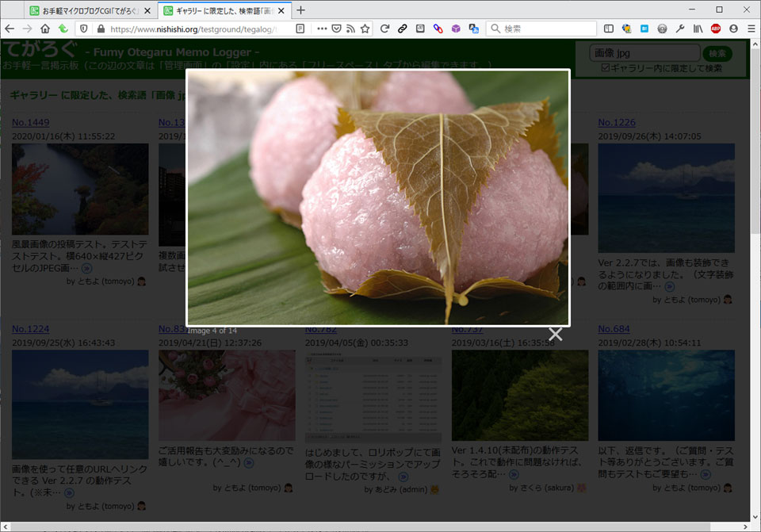
Task: Close the お手軽マイクロブログCGI tab
Action: pos(147,10)
